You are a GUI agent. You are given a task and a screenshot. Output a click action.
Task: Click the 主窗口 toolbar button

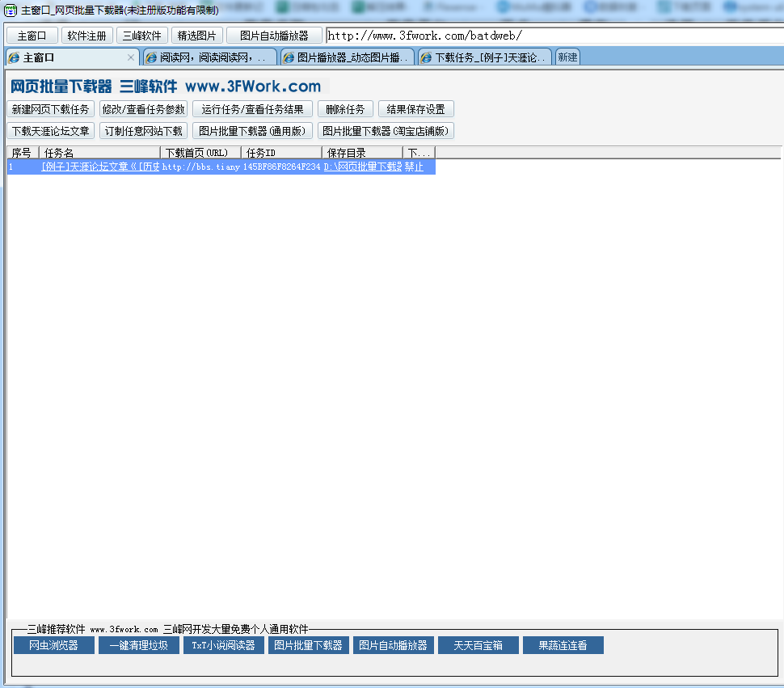point(32,36)
